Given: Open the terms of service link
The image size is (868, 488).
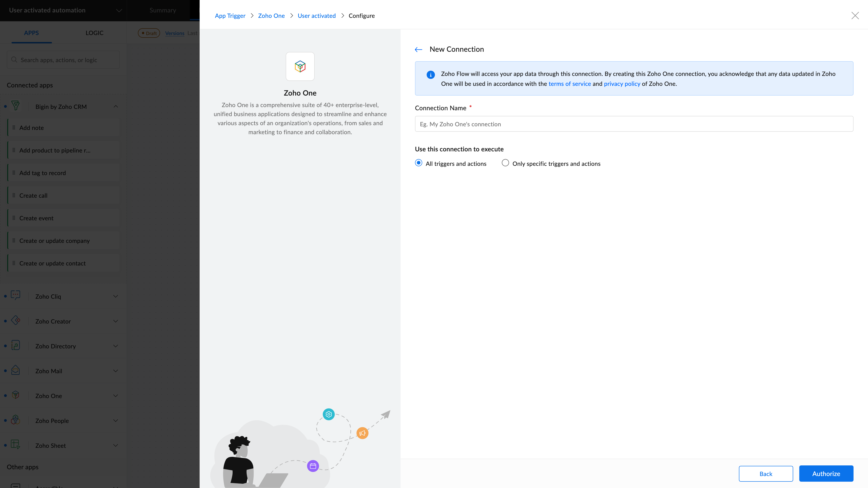Looking at the screenshot, I should 569,84.
